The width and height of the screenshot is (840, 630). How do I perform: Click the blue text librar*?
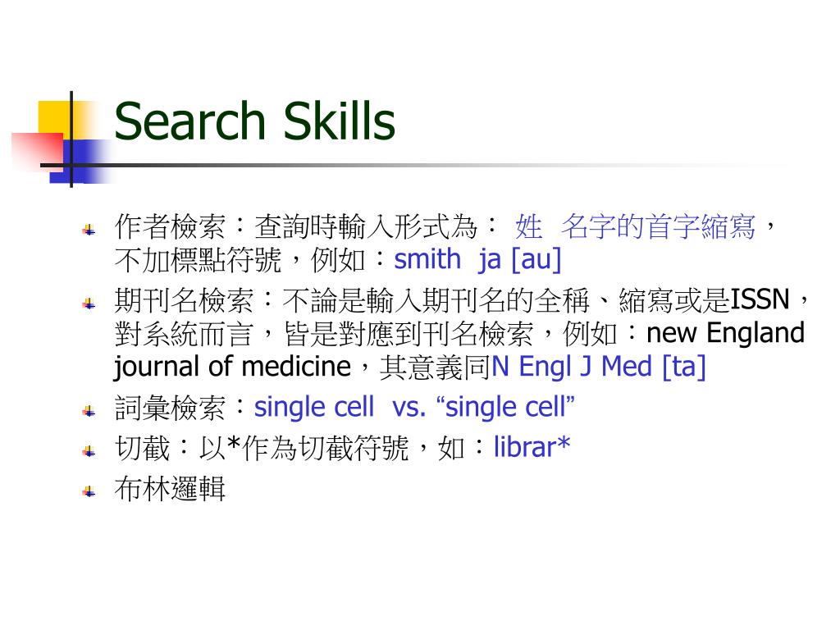(532, 447)
